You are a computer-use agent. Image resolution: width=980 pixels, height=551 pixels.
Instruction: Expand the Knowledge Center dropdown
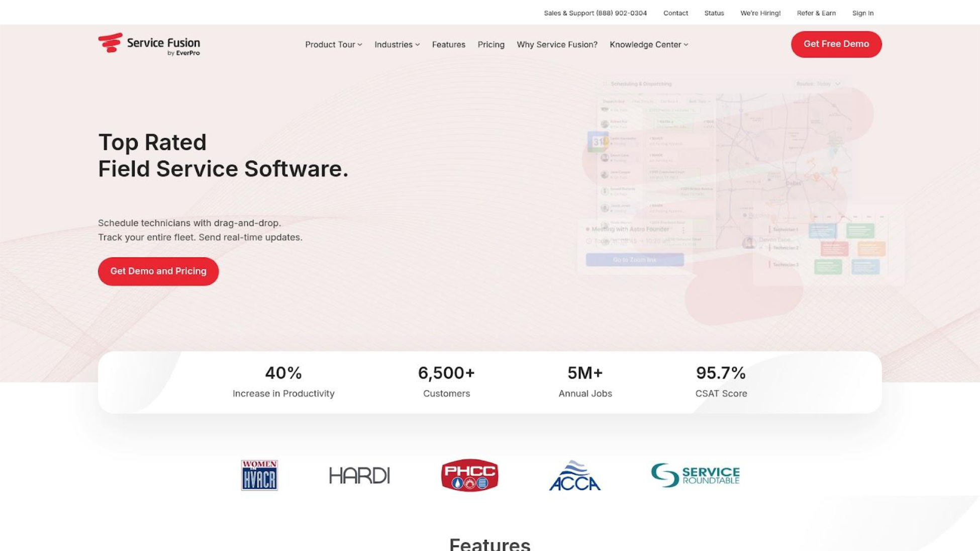(x=648, y=44)
